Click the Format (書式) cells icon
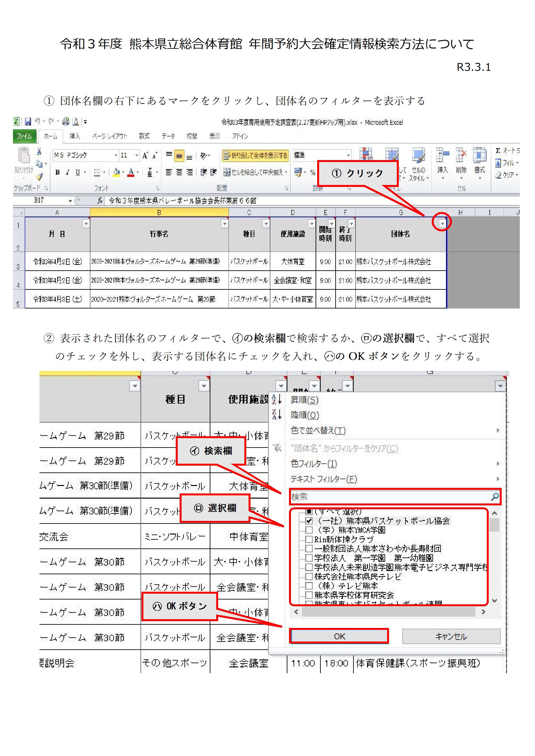The image size is (535, 756). pos(480,155)
